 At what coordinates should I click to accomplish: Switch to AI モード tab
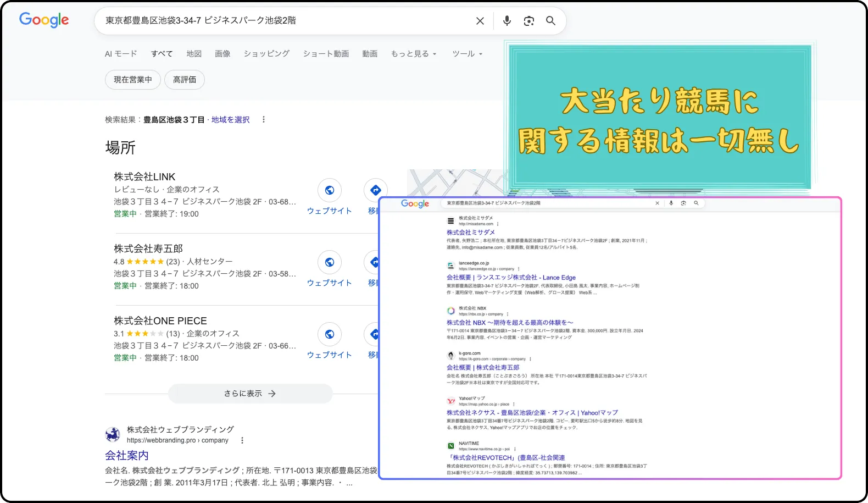(x=121, y=54)
